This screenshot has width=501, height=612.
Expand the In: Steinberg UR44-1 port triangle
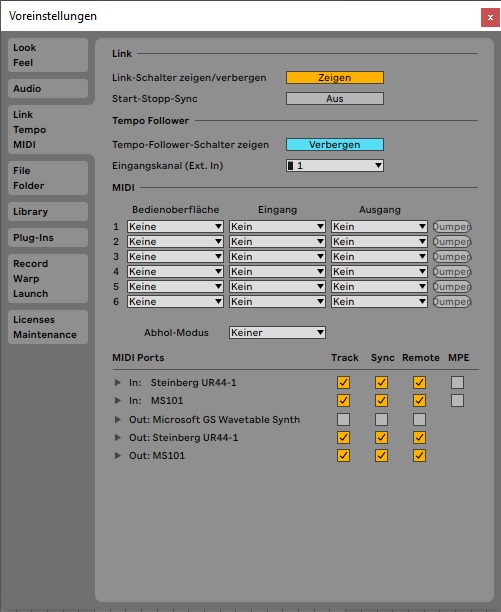coord(117,382)
